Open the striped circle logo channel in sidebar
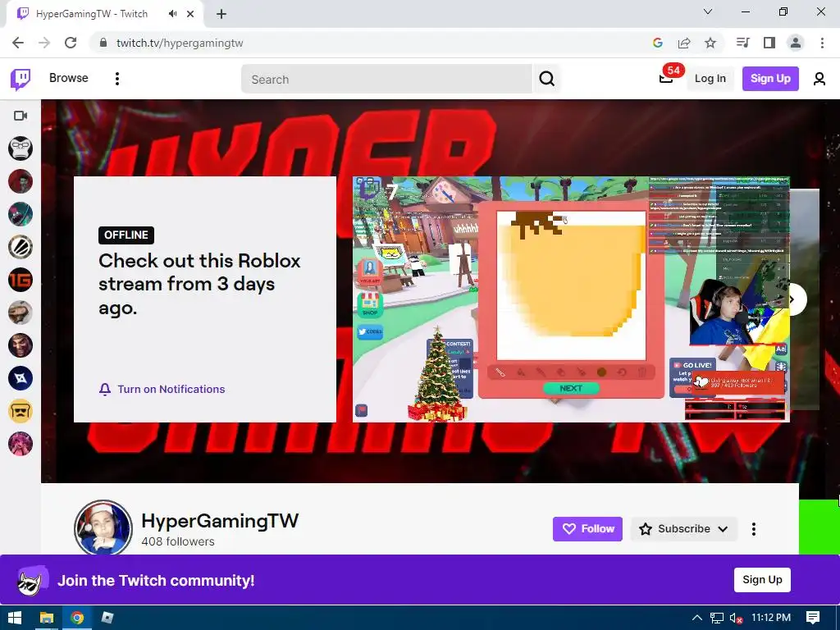Image resolution: width=840 pixels, height=630 pixels. coord(21,247)
